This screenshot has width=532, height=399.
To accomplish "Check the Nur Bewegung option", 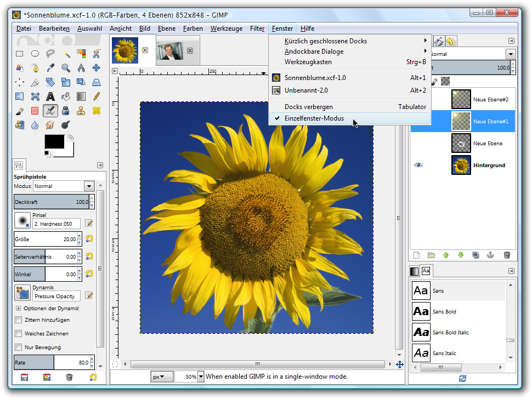I will 19,347.
